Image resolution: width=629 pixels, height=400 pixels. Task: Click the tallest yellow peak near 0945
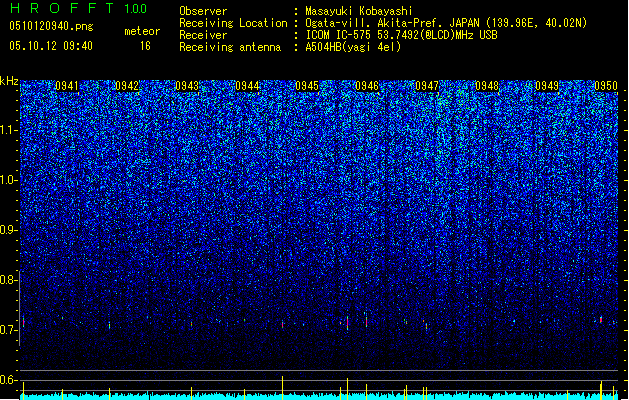click(x=283, y=388)
